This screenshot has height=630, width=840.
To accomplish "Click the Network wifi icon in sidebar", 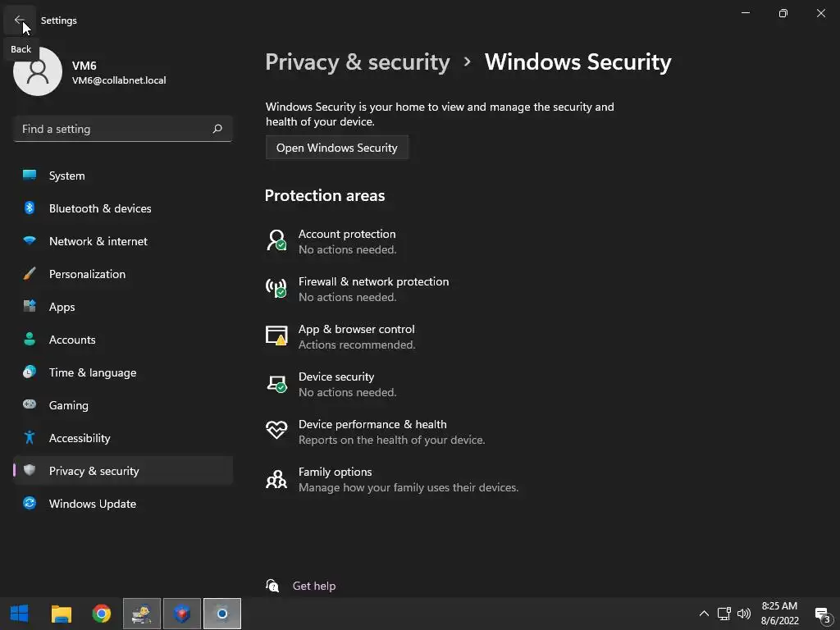I will tap(30, 240).
